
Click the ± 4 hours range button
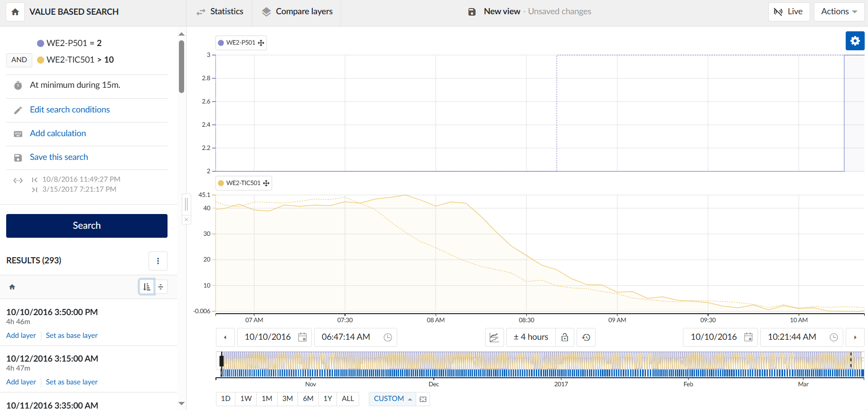[x=531, y=337]
